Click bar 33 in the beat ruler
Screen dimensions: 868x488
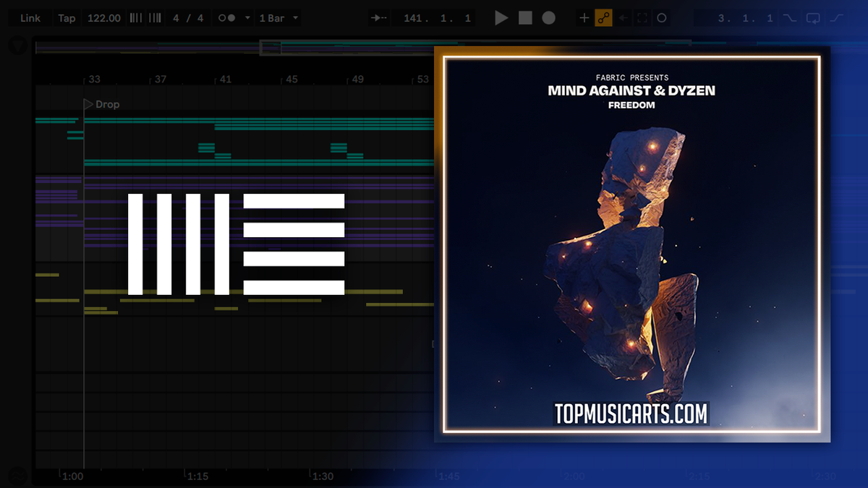click(94, 80)
